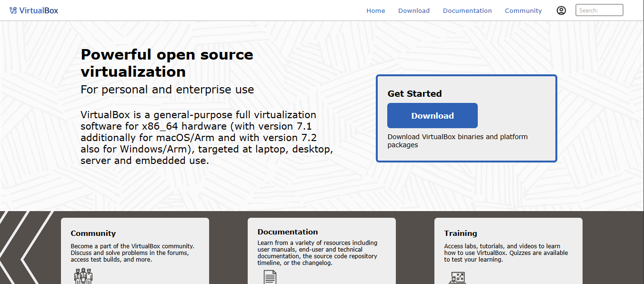Click the Community people group icon

(x=83, y=276)
